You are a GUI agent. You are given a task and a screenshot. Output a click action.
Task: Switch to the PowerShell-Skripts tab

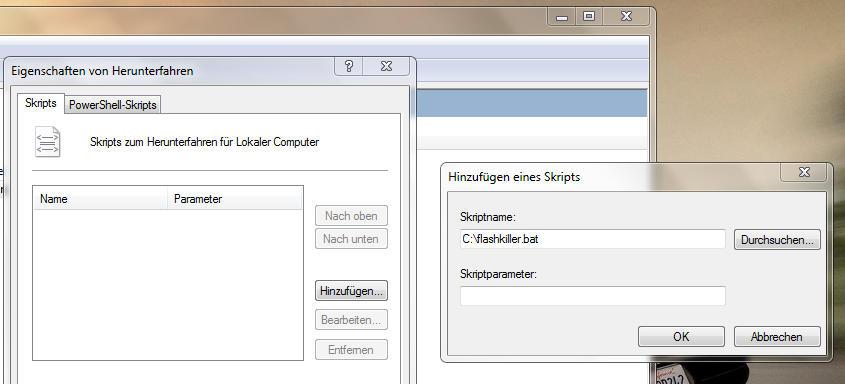113,105
